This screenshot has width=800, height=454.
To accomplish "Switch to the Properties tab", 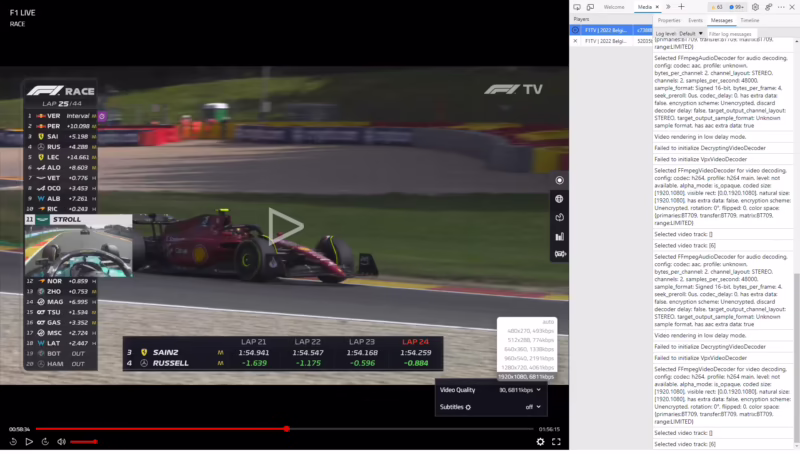I will click(x=669, y=20).
